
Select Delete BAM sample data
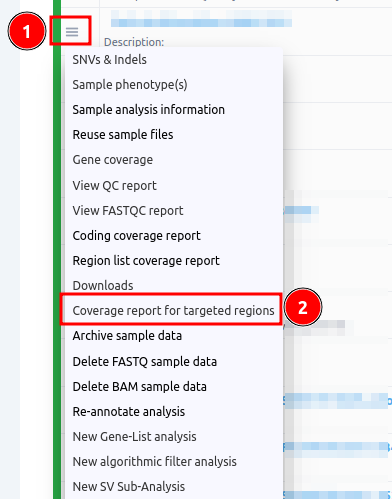139,387
